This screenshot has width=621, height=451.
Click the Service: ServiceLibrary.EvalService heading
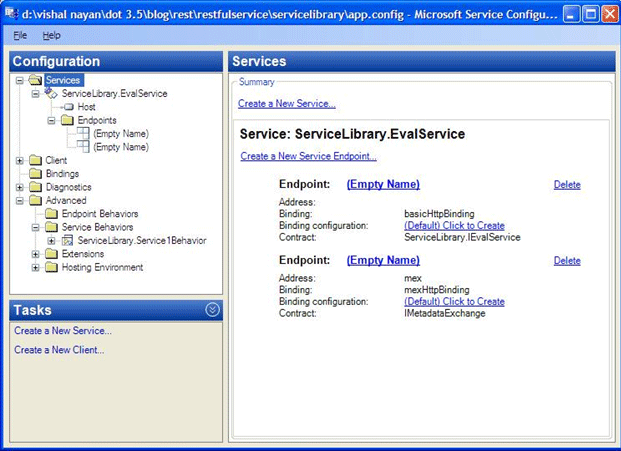352,134
